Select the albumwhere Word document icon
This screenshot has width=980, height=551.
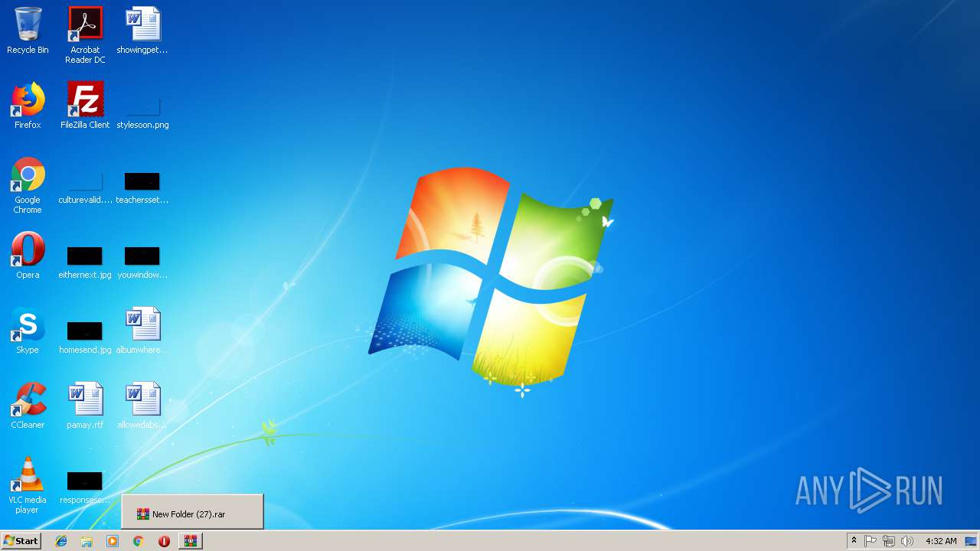coord(142,331)
